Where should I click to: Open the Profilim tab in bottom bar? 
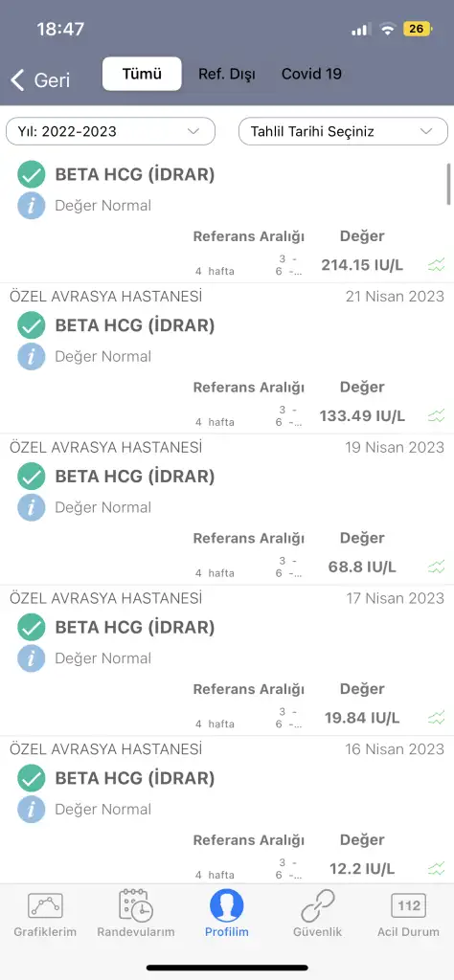226,913
